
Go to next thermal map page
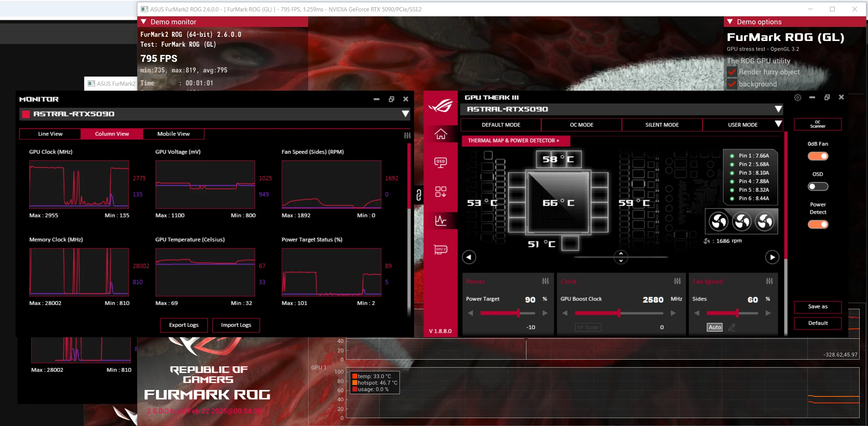click(x=772, y=257)
